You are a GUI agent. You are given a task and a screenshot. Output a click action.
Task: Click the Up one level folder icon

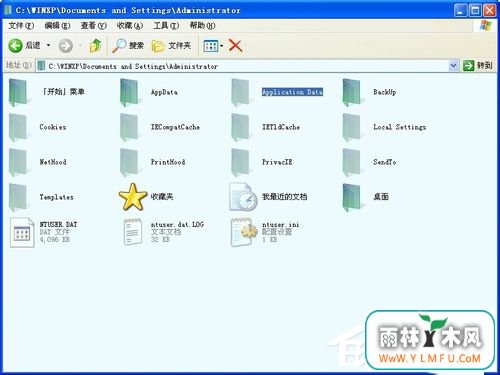coord(95,45)
